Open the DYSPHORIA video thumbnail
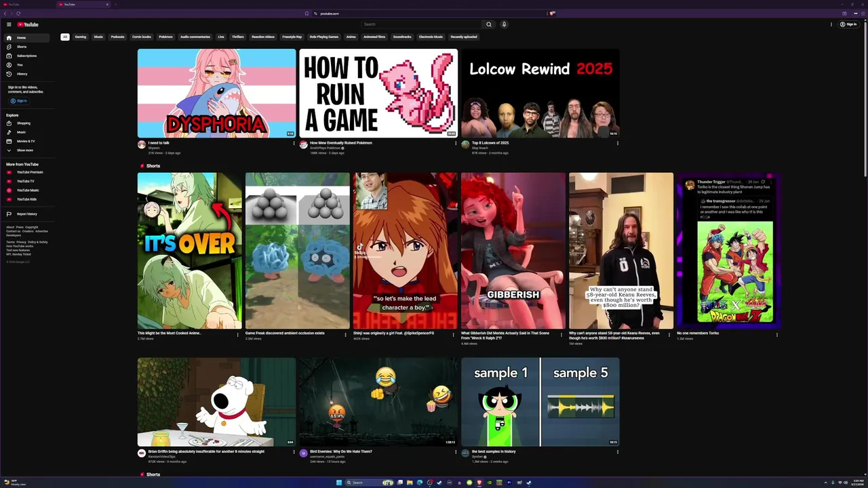The height and width of the screenshot is (488, 868). point(217,94)
